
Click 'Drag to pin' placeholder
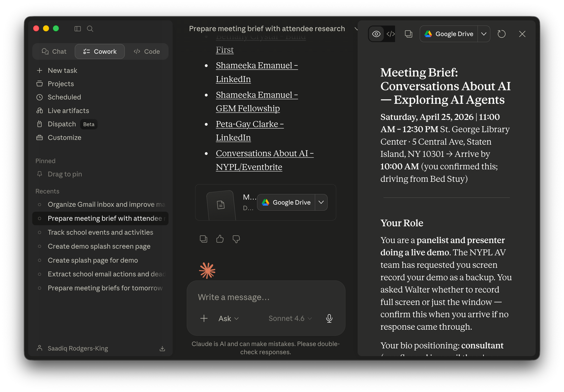coord(65,174)
